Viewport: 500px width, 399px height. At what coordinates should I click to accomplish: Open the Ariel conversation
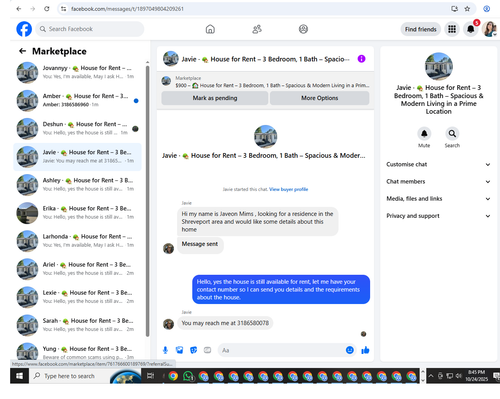point(77,269)
